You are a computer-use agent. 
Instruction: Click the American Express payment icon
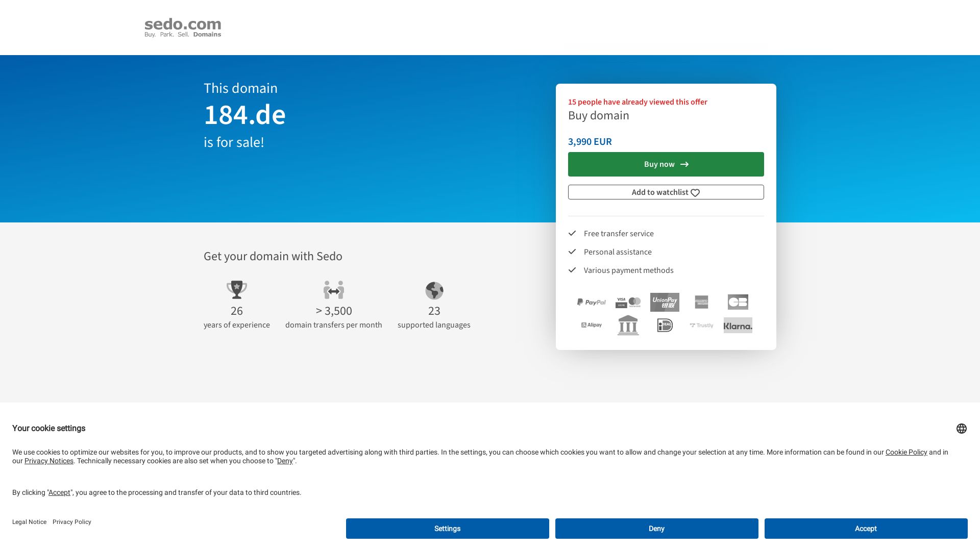tap(701, 302)
